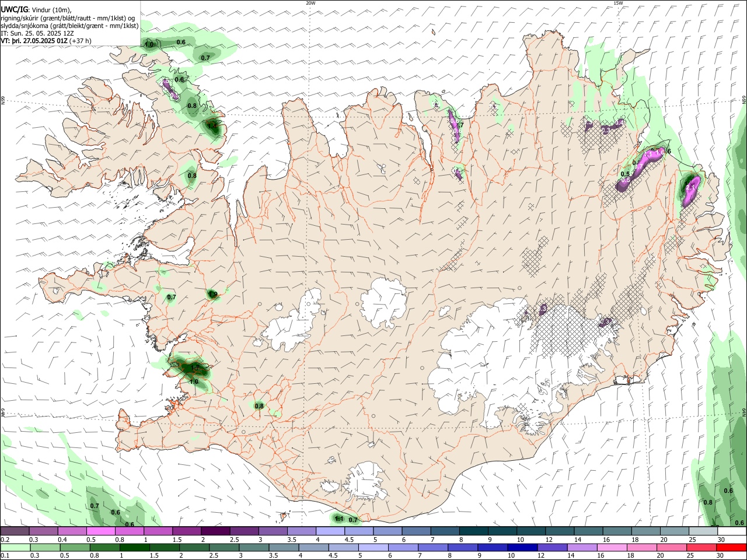Click the 0.7 value beside 1.1 off south coast
The height and width of the screenshot is (560, 747).
tap(352, 520)
